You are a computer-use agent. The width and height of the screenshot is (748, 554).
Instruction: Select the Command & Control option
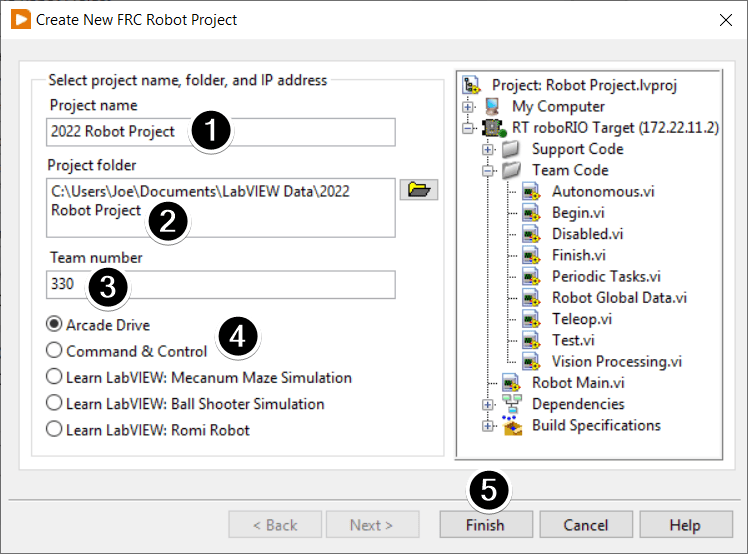[x=54, y=351]
